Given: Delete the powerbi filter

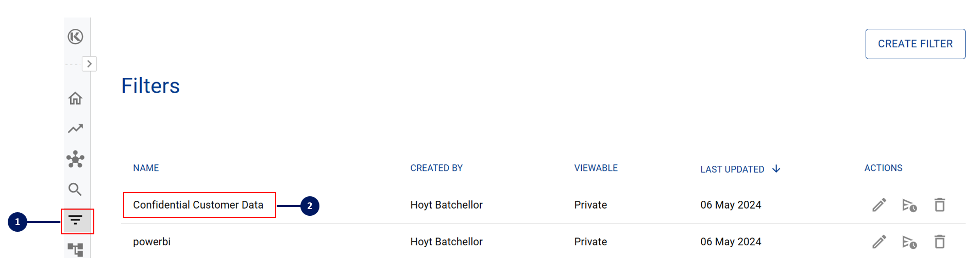Looking at the screenshot, I should coord(940,242).
